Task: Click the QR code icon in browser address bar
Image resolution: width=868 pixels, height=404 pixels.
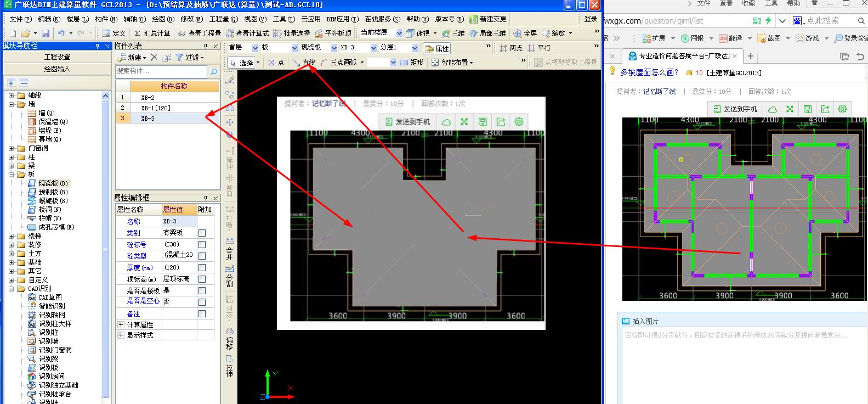Action: 757,21
